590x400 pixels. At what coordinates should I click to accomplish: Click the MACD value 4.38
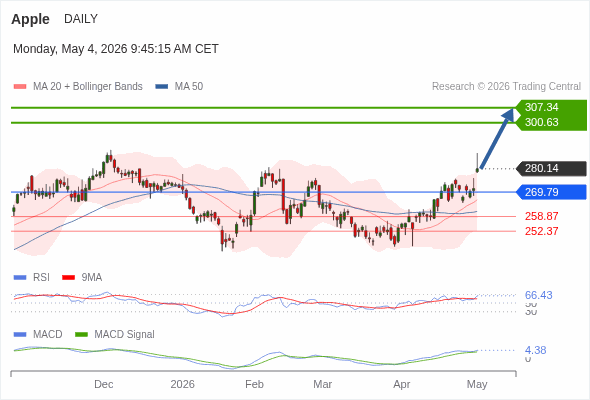(535, 350)
